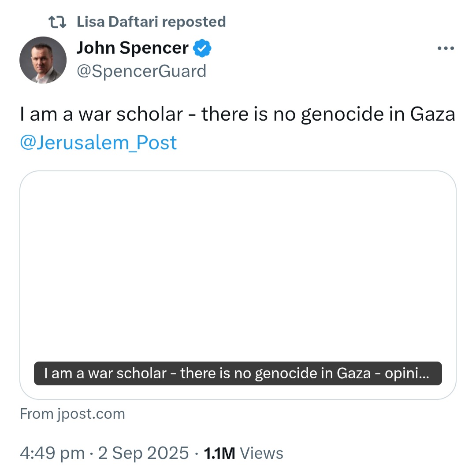Image resolution: width=476 pixels, height=473 pixels.
Task: Click the 4:49 pm timestamp
Action: click(52, 453)
